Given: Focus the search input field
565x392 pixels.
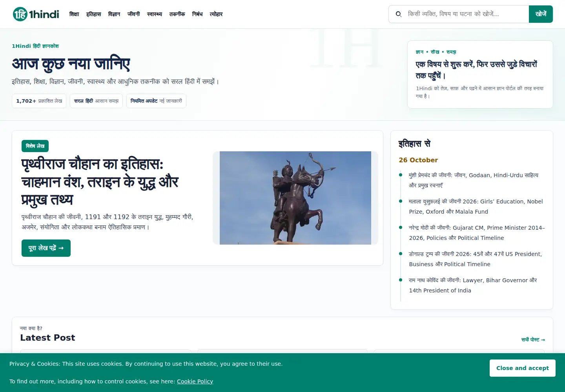Looking at the screenshot, I should [x=466, y=14].
